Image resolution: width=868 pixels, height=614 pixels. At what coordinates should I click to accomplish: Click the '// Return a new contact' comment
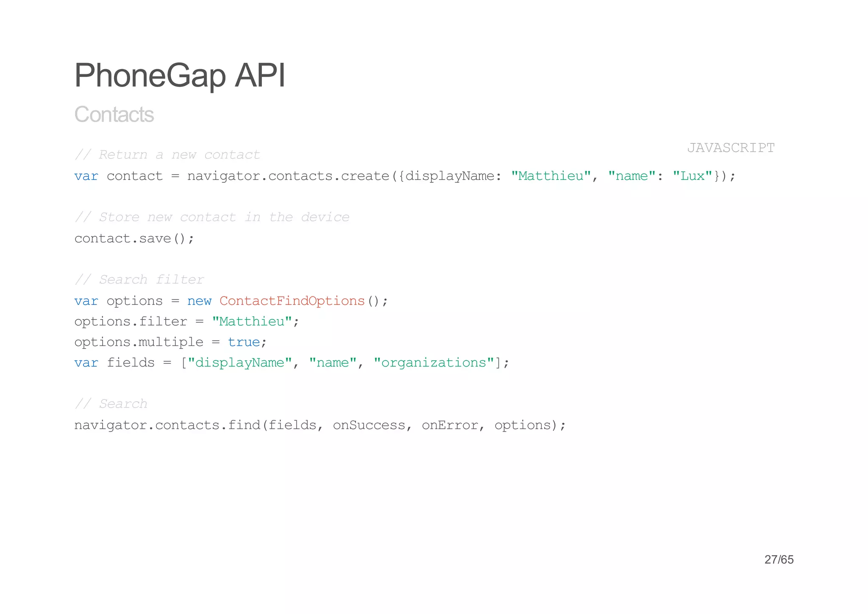click(167, 155)
